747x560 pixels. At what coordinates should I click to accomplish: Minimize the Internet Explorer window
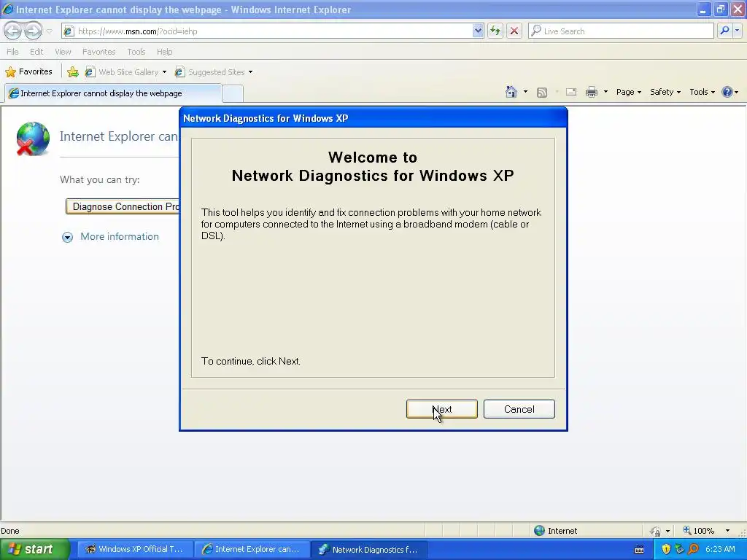(x=703, y=9)
